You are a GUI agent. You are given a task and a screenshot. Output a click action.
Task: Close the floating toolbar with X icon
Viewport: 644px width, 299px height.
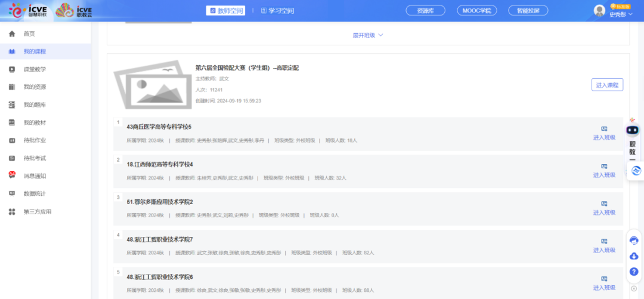click(x=634, y=288)
